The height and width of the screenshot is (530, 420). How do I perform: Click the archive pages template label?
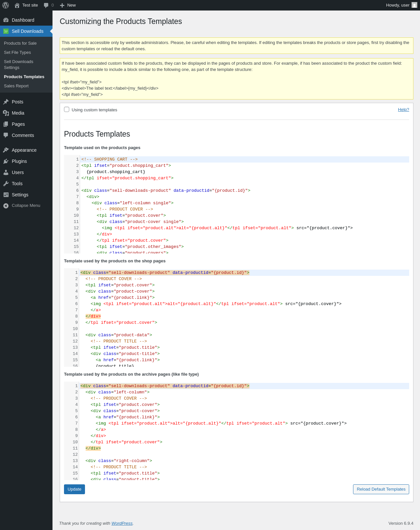[x=131, y=374]
